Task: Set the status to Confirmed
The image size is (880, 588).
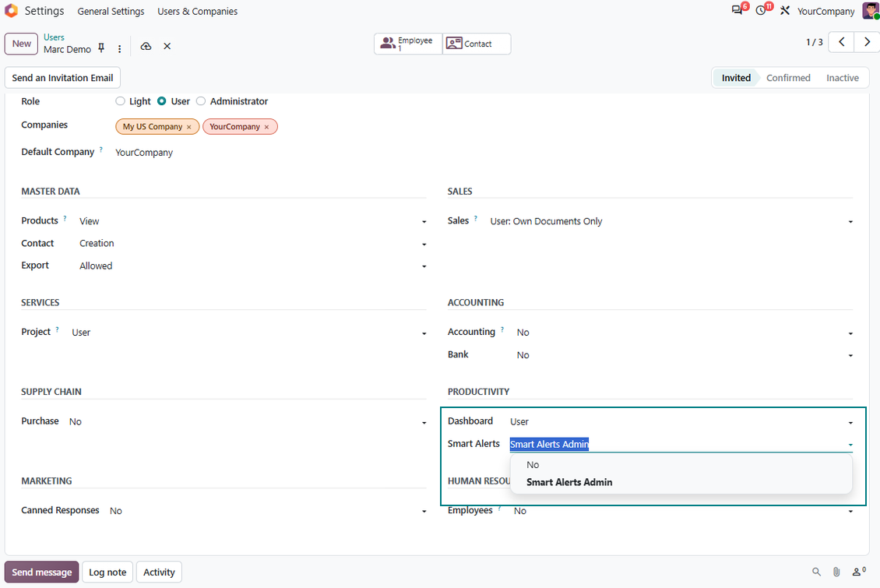Action: (788, 78)
